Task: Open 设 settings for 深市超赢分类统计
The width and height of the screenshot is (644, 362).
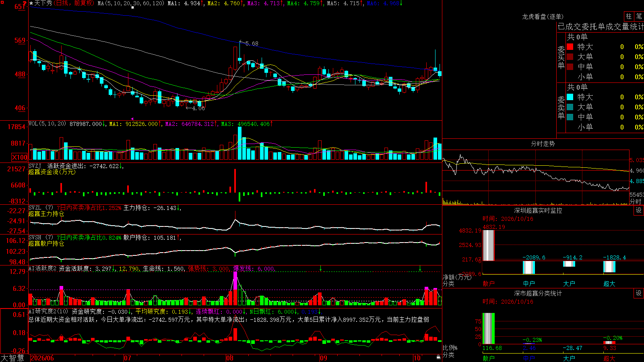Action: pos(639,293)
